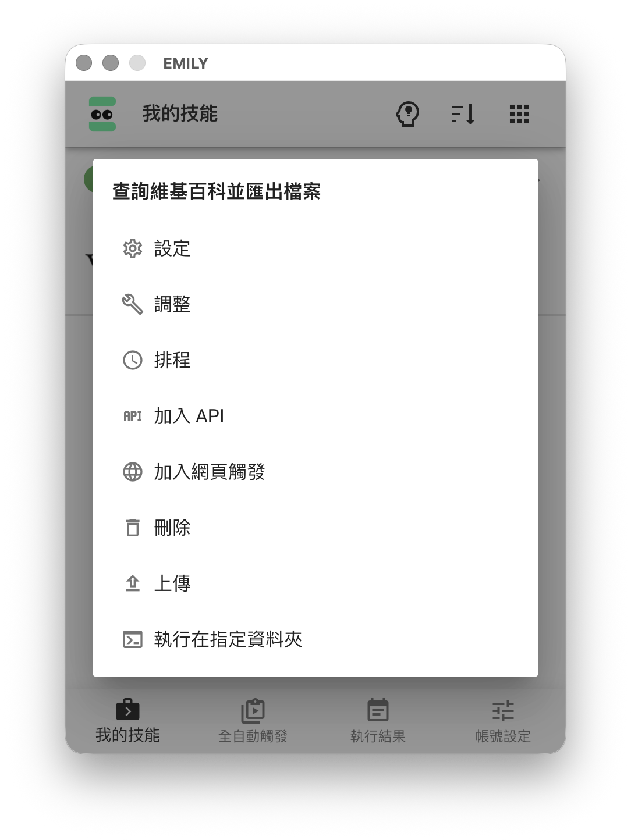Switch to the 執行結果 tab

pos(378,721)
